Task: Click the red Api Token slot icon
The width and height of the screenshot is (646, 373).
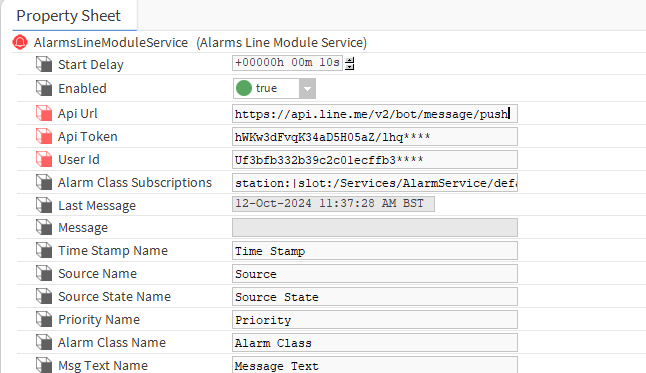Action: pyautogui.click(x=44, y=136)
